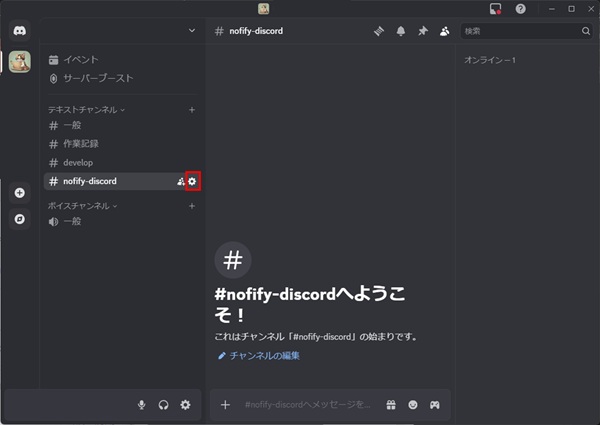Show pinned messages pin icon

[423, 31]
